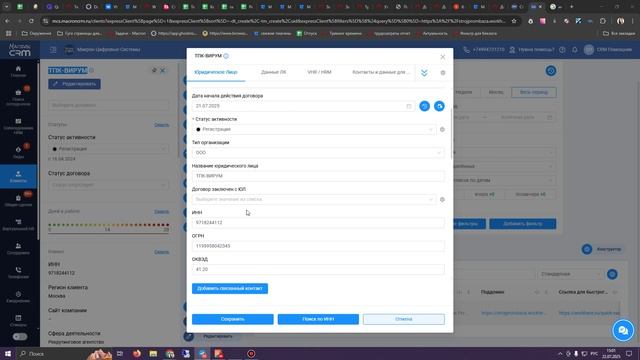
Task: Click gear icon next to Activity status
Action: click(442, 129)
